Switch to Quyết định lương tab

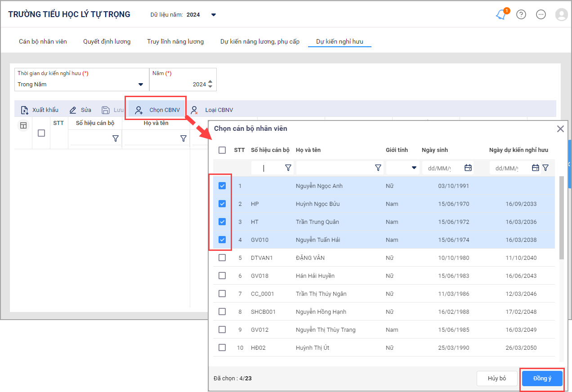(x=107, y=41)
